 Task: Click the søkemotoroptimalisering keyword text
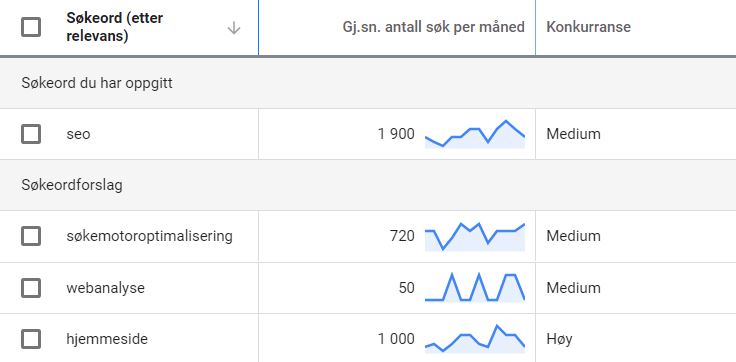(149, 236)
